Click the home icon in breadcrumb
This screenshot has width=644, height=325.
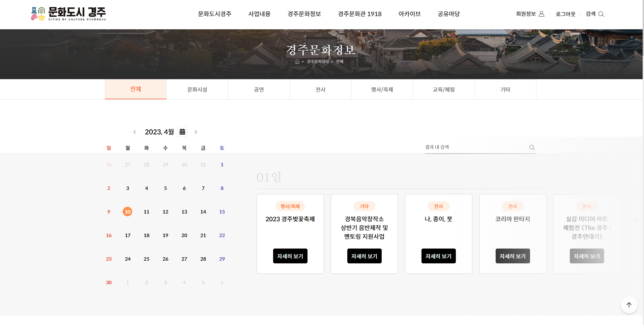[297, 62]
